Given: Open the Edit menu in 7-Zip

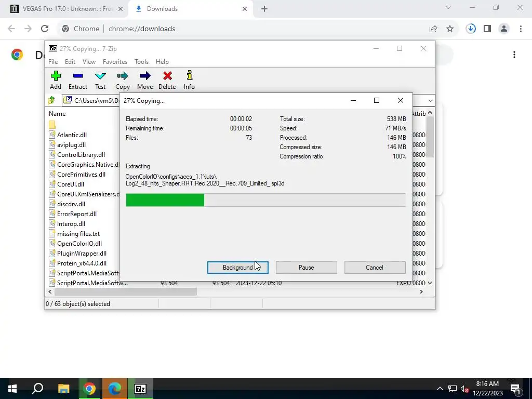Looking at the screenshot, I should click(70, 62).
